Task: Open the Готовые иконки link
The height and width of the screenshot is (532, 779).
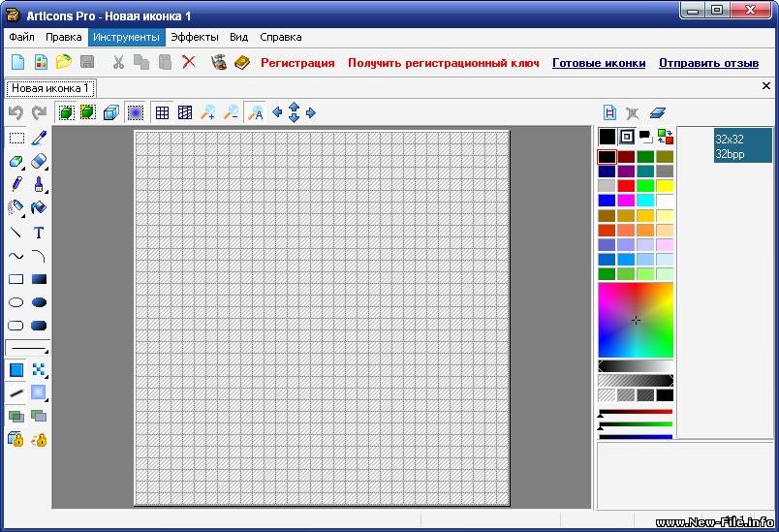Action: pyautogui.click(x=599, y=63)
